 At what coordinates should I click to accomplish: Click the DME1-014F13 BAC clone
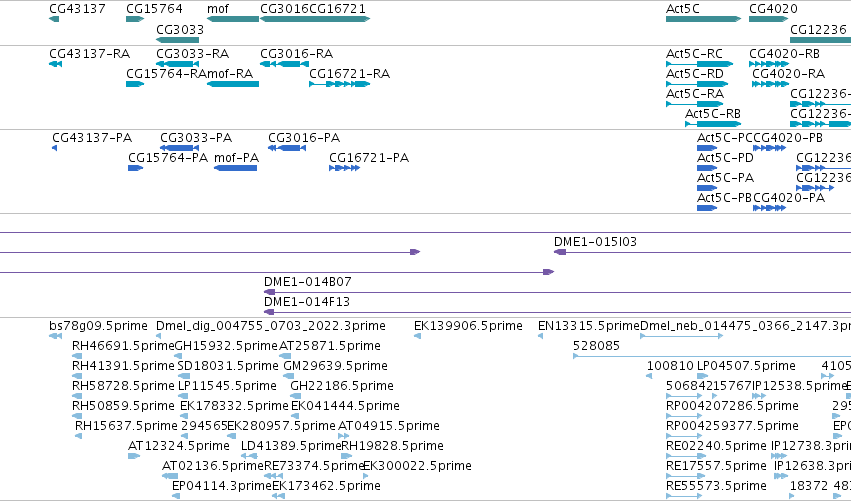pos(557,312)
